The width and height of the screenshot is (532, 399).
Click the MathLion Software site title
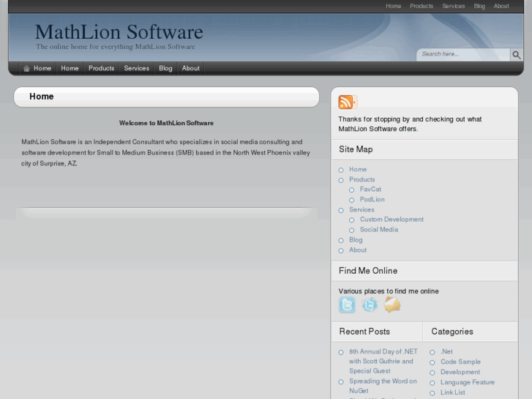pos(119,32)
